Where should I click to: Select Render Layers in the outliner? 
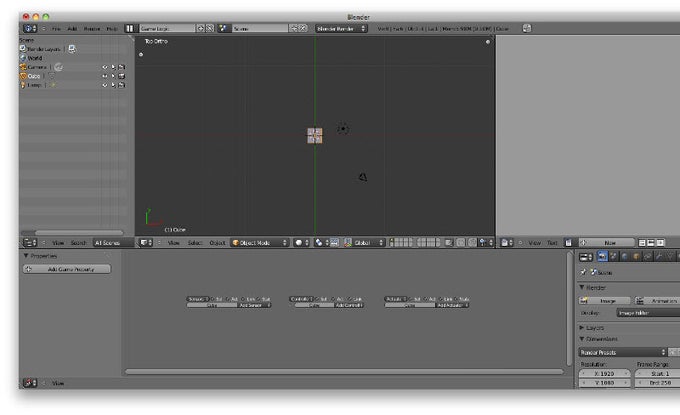44,49
